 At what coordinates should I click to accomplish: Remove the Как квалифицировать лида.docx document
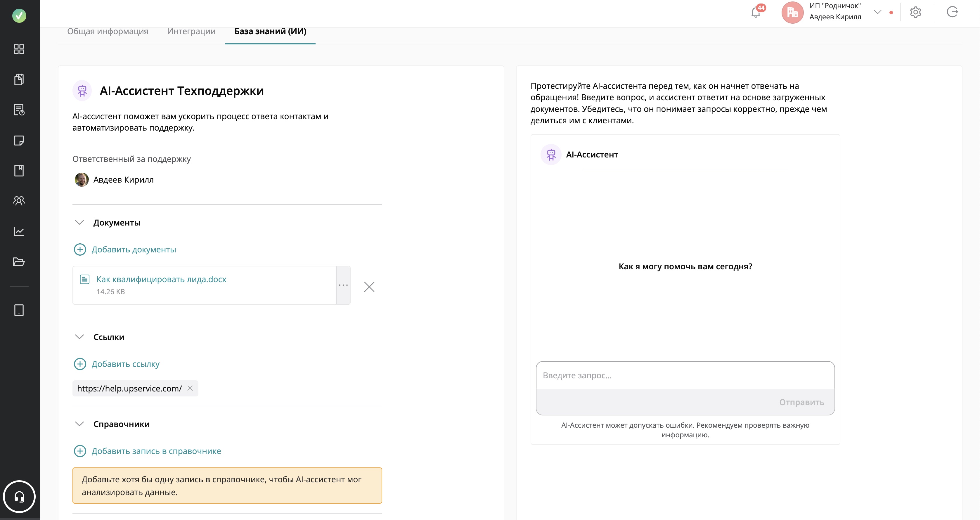click(x=369, y=287)
